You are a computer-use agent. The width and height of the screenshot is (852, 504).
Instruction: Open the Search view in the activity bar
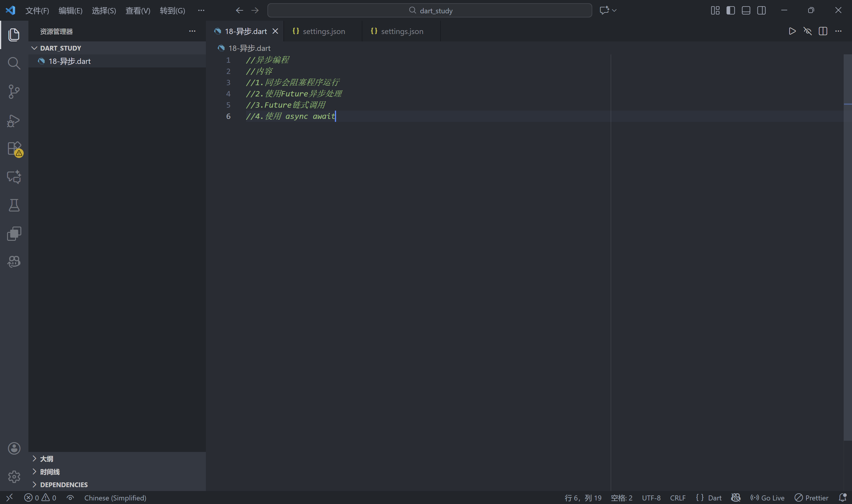pyautogui.click(x=14, y=63)
